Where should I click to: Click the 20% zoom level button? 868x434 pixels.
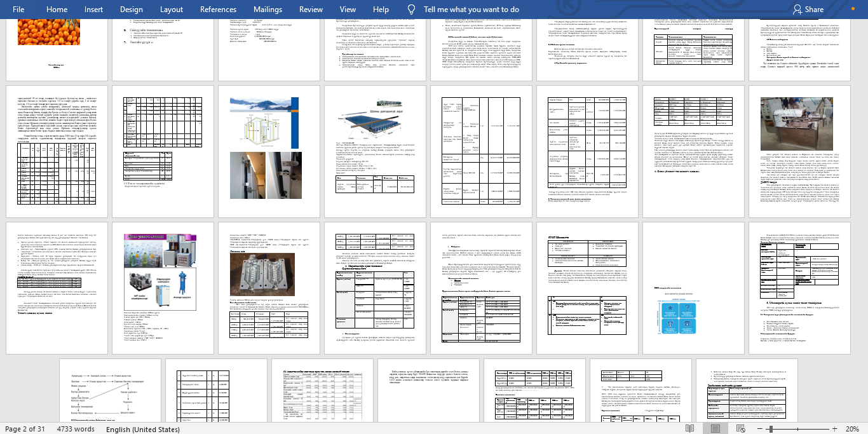coord(852,429)
